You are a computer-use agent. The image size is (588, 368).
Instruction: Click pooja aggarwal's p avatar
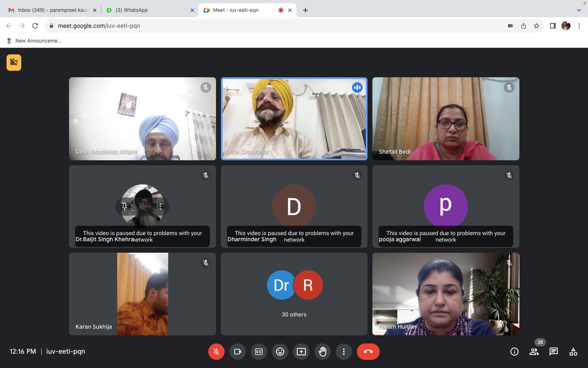(446, 206)
